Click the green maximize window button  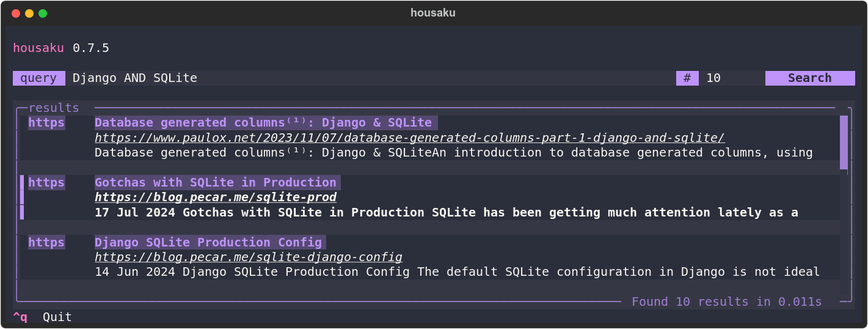tap(43, 13)
